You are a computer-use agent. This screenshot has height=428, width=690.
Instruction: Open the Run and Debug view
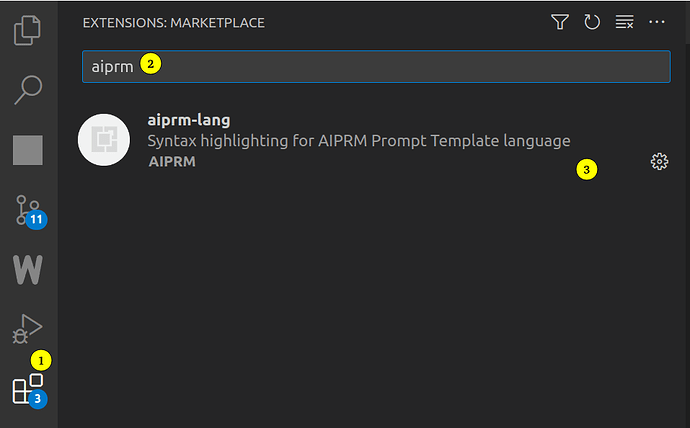pyautogui.click(x=28, y=327)
